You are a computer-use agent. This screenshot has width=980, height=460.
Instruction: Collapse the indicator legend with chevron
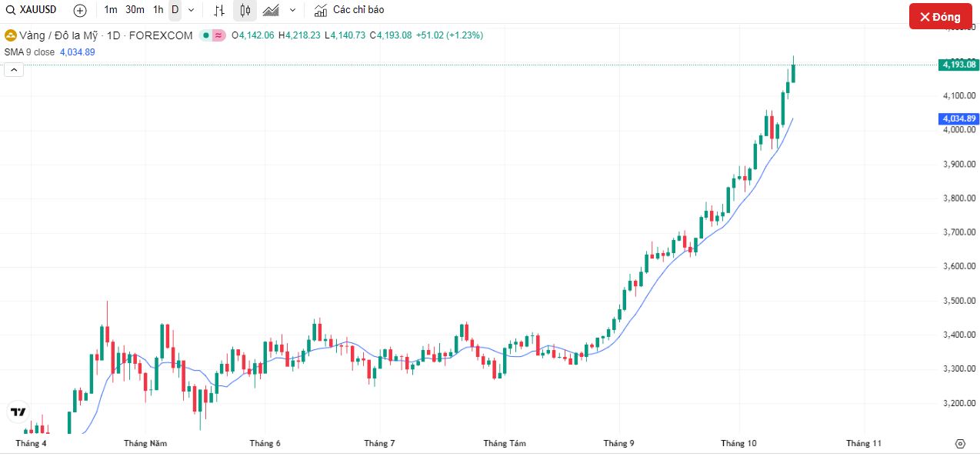click(14, 70)
